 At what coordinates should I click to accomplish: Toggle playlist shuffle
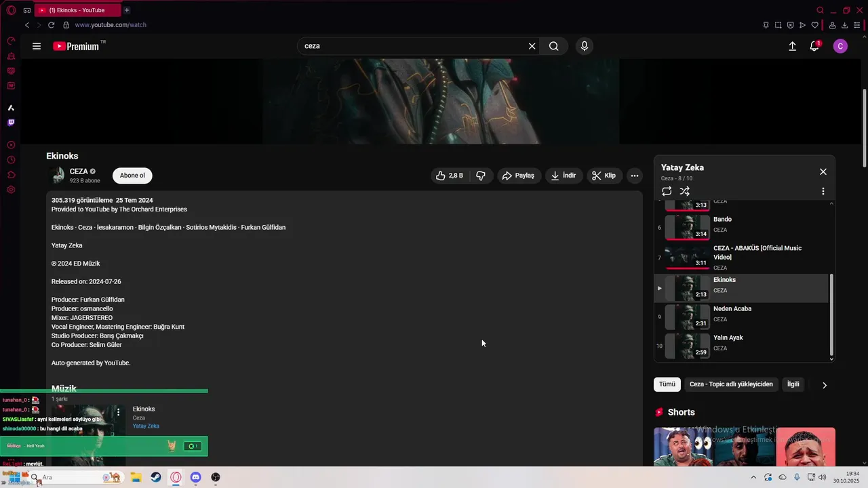685,191
